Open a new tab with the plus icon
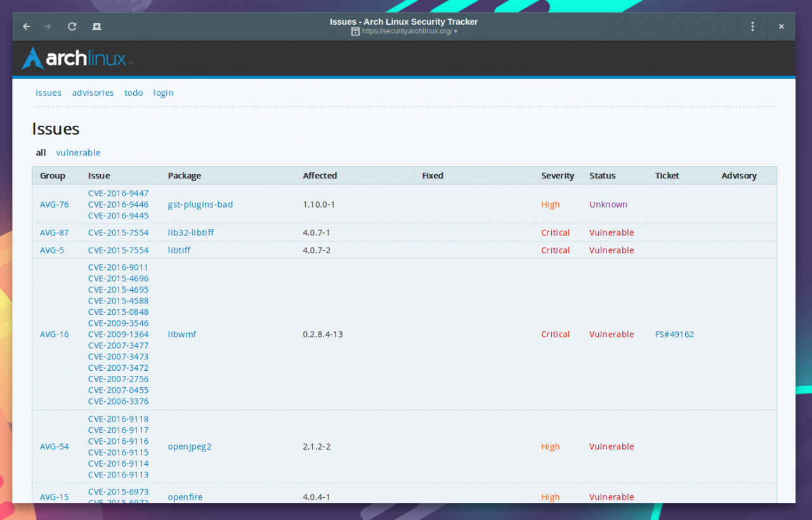The height and width of the screenshot is (520, 812). point(96,26)
